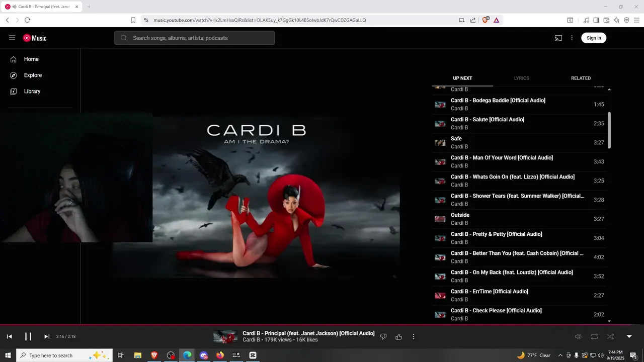This screenshot has height=362, width=644.
Task: Click the install app icon in address bar
Action: [461, 20]
